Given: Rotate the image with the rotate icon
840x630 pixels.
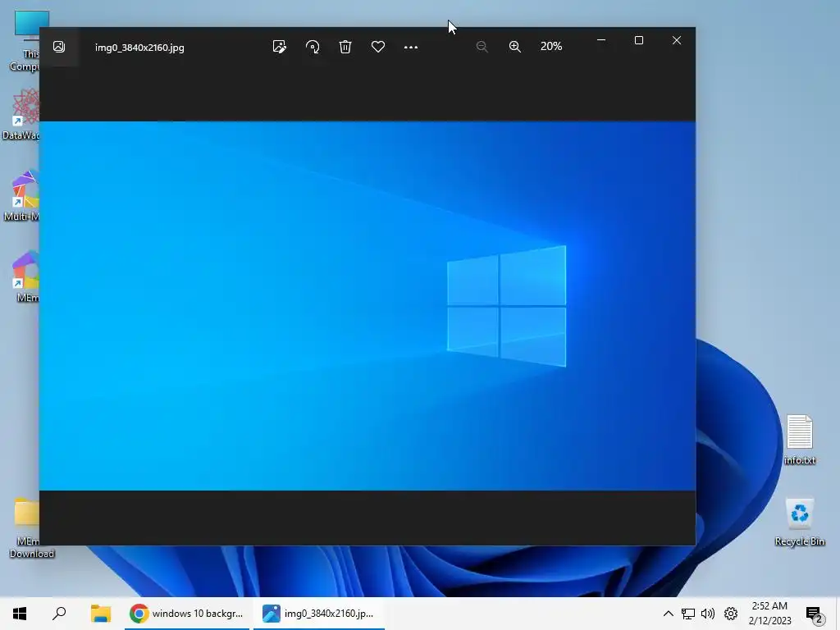Looking at the screenshot, I should tap(313, 47).
